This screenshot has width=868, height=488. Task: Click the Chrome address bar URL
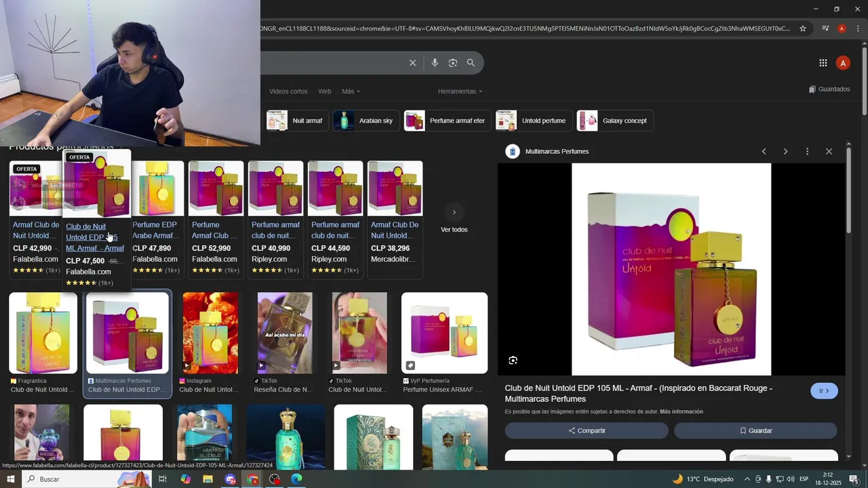(526, 28)
